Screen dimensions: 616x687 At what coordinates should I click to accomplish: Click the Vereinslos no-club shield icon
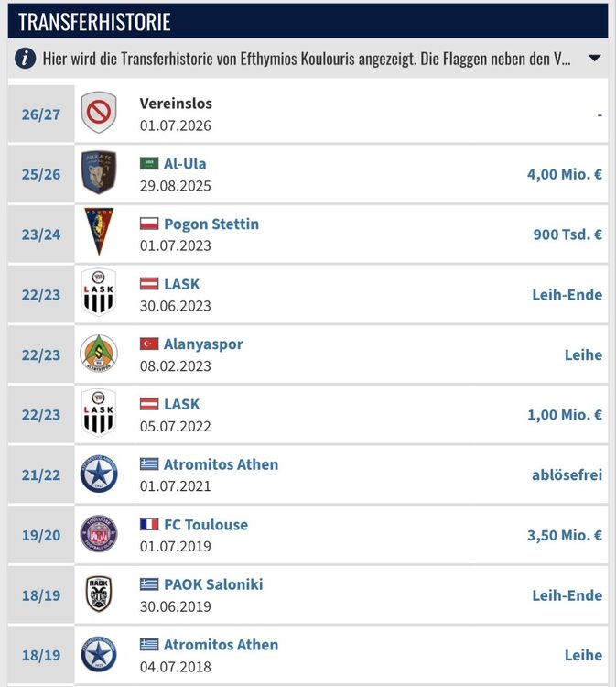(99, 112)
